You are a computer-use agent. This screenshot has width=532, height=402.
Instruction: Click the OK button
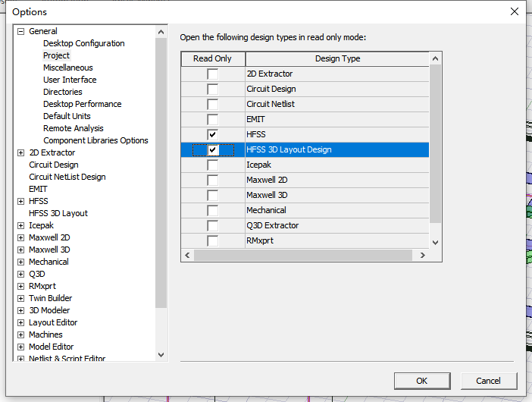[x=422, y=381]
